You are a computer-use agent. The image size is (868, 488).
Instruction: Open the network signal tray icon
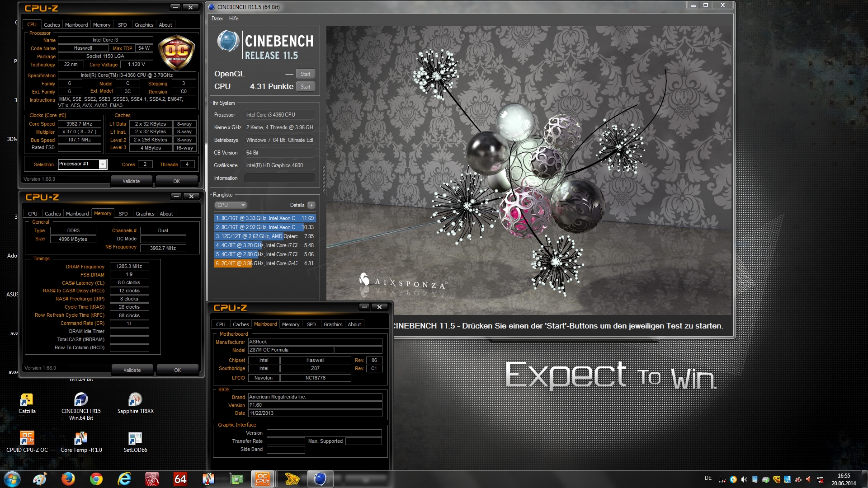click(722, 479)
